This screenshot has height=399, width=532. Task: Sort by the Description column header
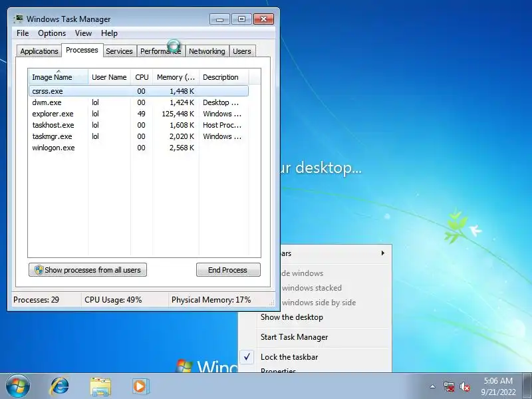(x=224, y=77)
